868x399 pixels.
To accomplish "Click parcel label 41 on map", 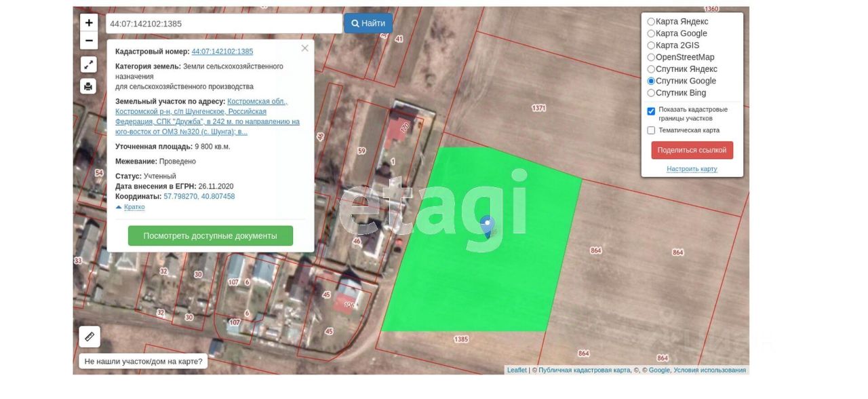I will [399, 39].
